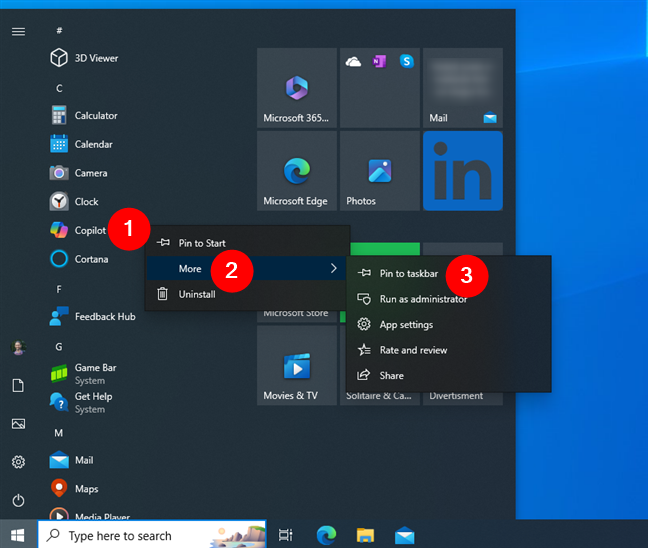648x548 pixels.
Task: Click Uninstall in the context menu
Action: [196, 294]
